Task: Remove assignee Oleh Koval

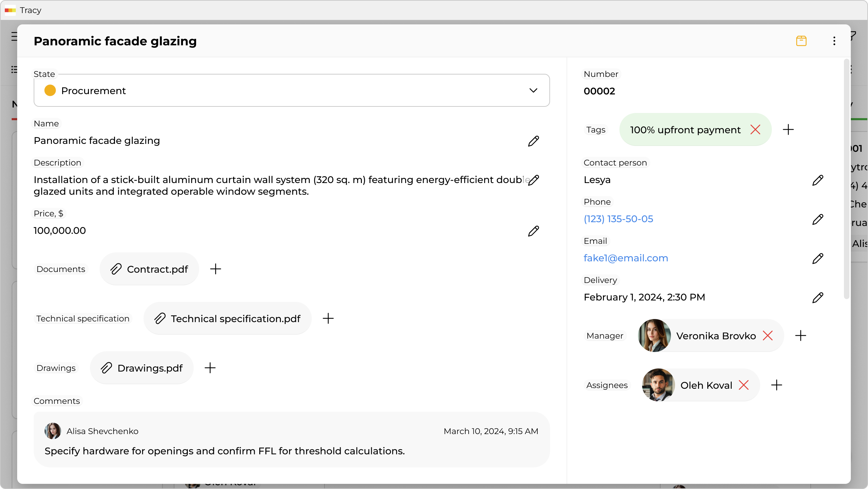Action: point(743,385)
